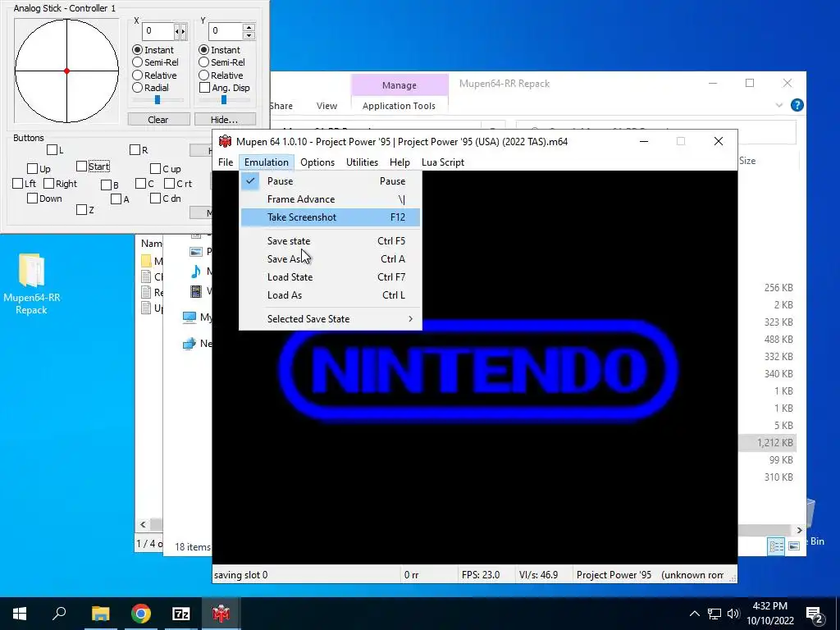Tick the B button checkbox
Screen dimensions: 840x630
click(x=106, y=185)
